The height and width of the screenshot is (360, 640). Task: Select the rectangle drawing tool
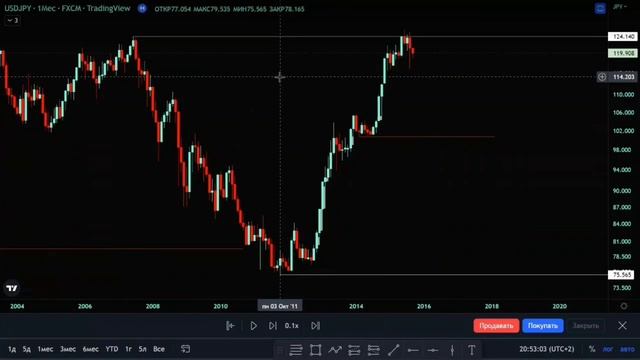[x=316, y=350]
